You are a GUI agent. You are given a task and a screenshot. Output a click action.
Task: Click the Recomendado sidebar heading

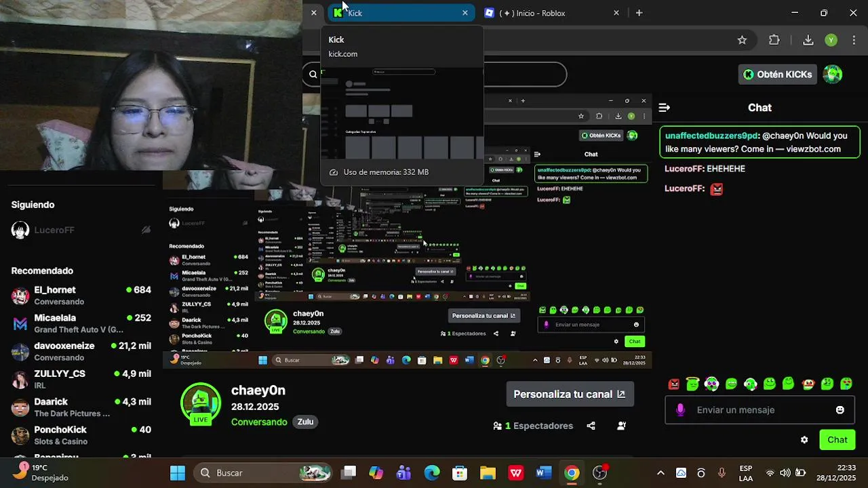(x=42, y=271)
